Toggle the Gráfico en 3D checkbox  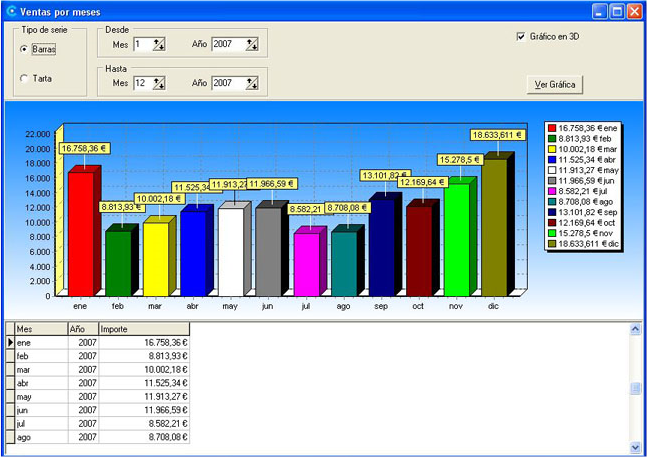(x=521, y=37)
